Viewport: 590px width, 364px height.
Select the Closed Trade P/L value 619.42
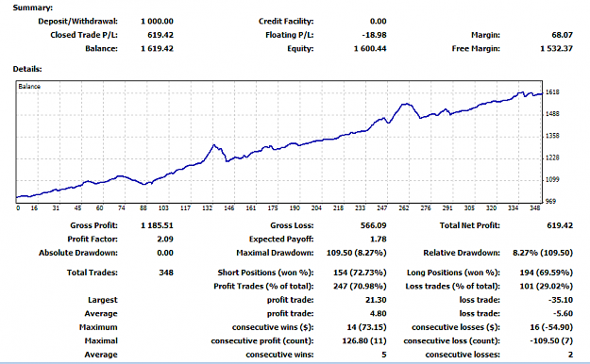click(x=160, y=35)
